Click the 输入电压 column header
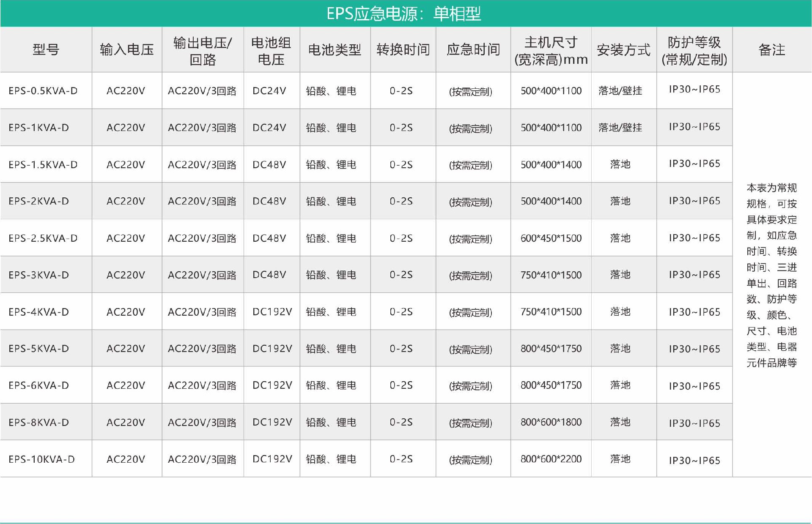Screen dimensions: 812x524 tap(126, 49)
